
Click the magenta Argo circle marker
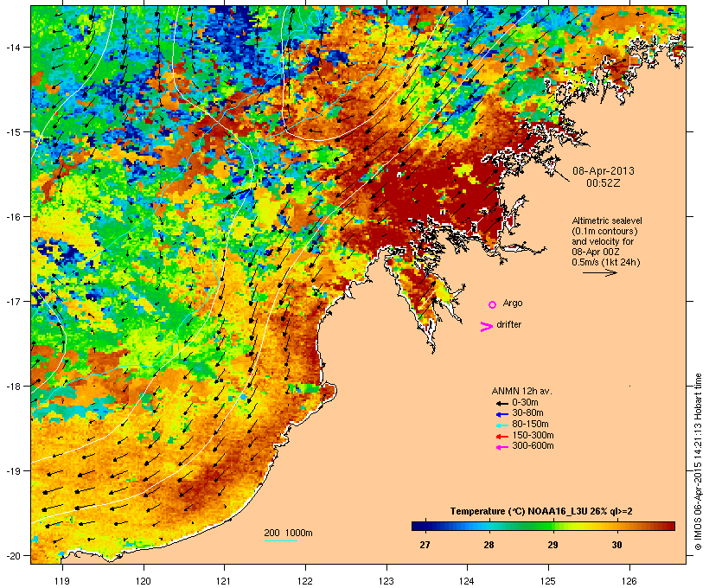[493, 304]
